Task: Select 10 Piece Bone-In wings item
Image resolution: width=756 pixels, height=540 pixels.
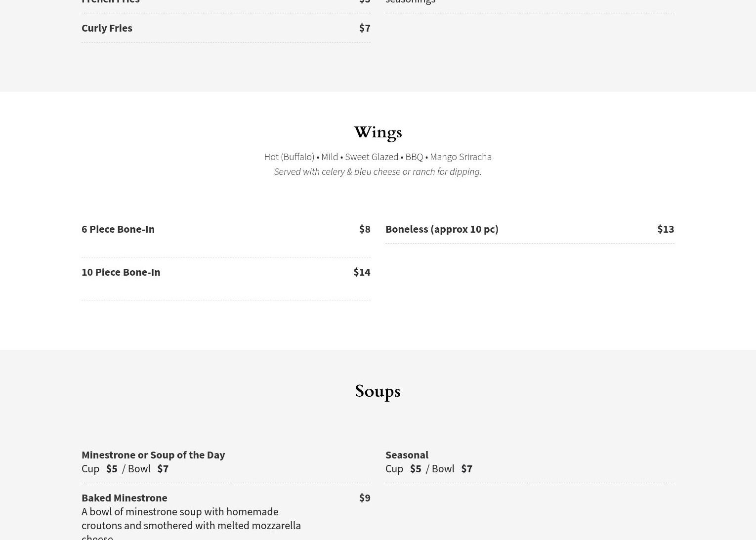Action: tap(121, 272)
